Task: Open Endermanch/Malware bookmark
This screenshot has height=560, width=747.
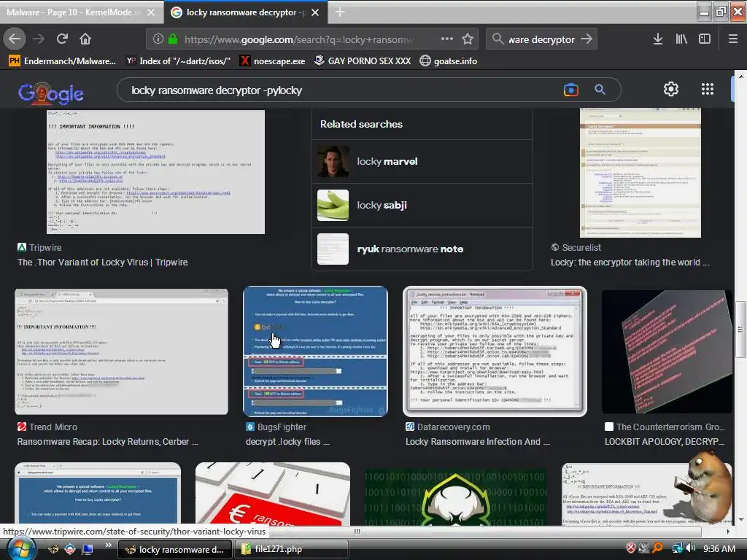Action: tap(63, 61)
